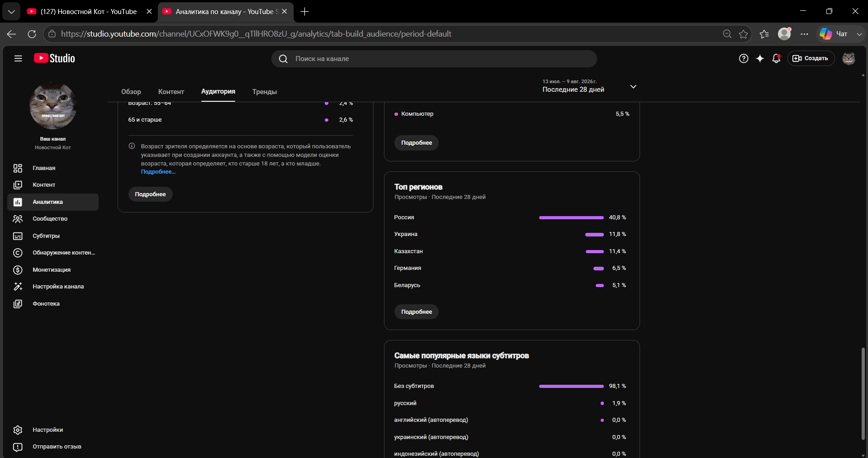Screen dimensions: 868x458
Task: Switch to the Контент analytics tab
Action: pyautogui.click(x=171, y=92)
